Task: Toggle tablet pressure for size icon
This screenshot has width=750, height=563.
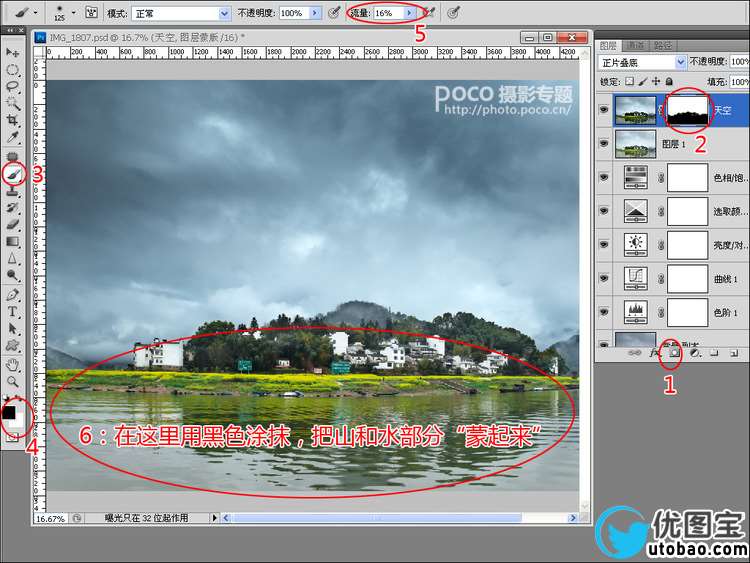Action: tap(453, 13)
